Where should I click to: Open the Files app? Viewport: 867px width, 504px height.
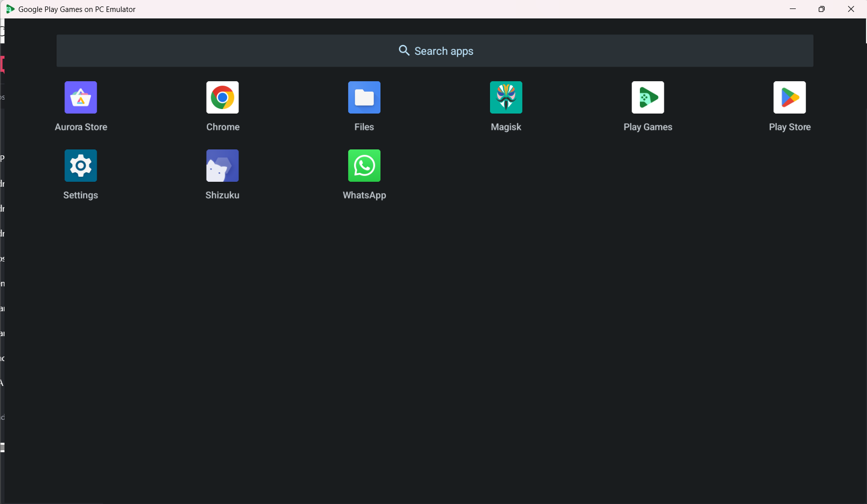click(x=364, y=98)
